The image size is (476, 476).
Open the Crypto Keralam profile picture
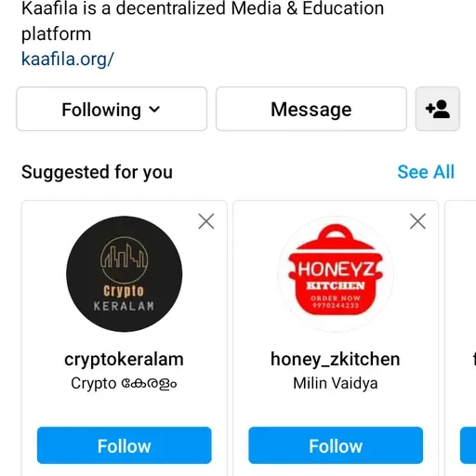point(124,274)
